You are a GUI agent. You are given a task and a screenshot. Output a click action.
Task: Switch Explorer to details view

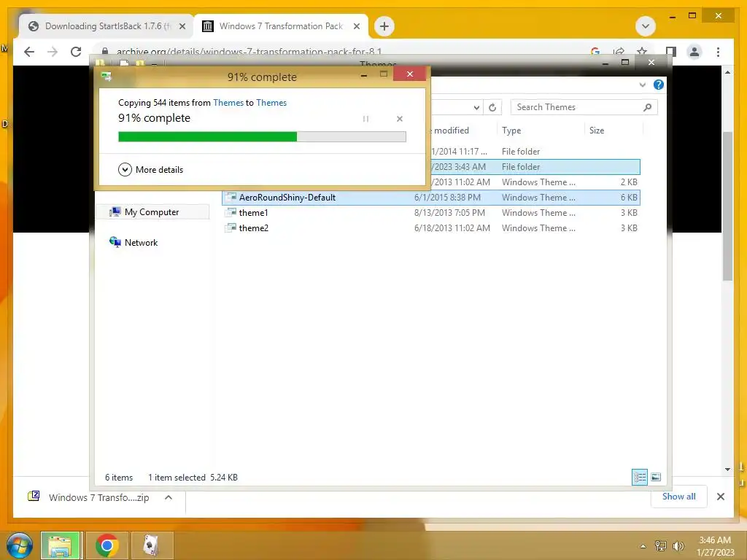639,477
